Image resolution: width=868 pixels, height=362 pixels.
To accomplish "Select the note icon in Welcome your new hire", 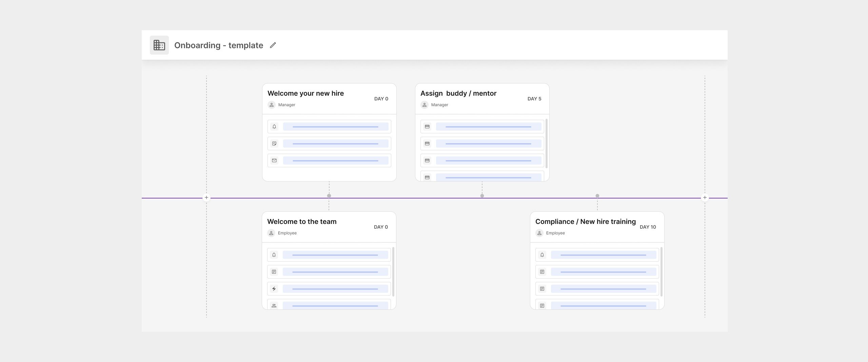I will 274,144.
